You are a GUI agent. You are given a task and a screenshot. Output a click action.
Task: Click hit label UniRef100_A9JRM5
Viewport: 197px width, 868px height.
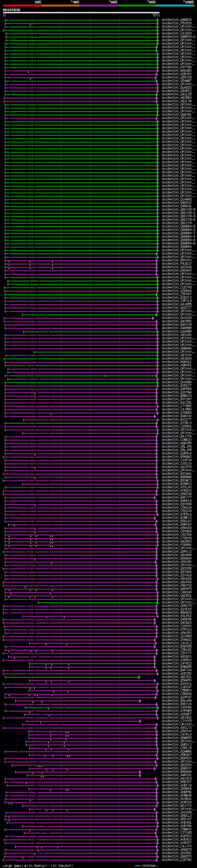pos(177,304)
